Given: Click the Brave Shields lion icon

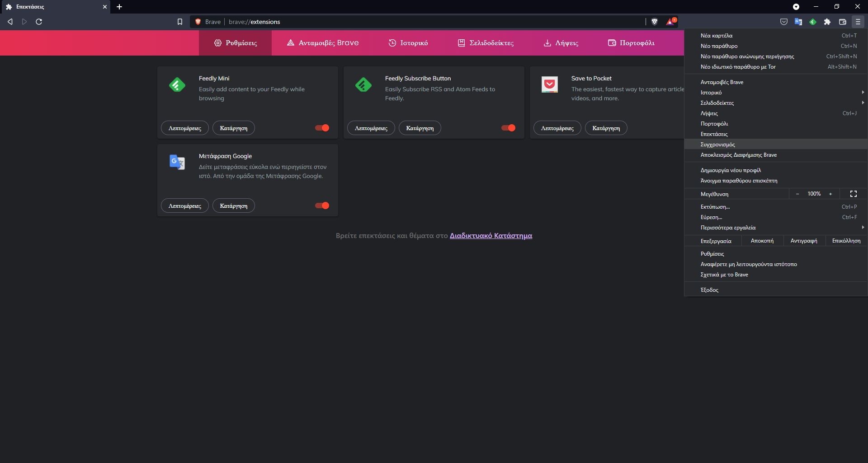Looking at the screenshot, I should click(654, 22).
